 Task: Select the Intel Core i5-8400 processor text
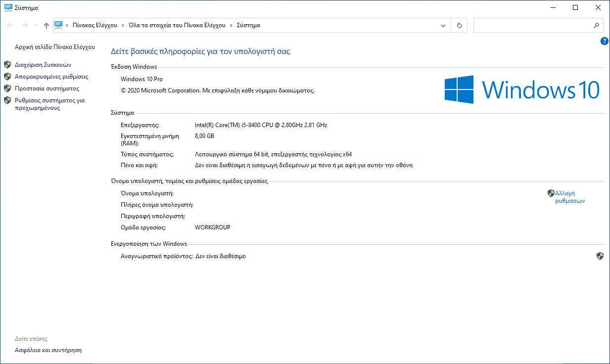coord(261,125)
